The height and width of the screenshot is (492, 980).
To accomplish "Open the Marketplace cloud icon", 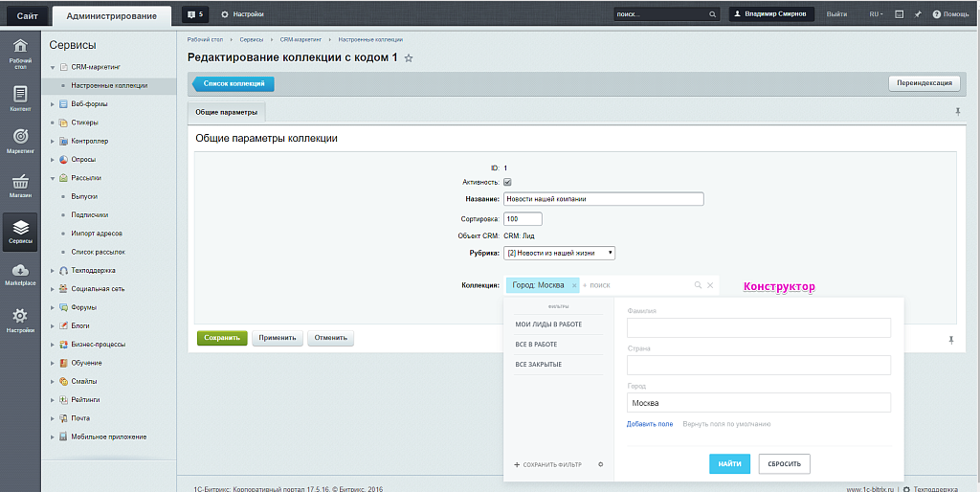I will pos(20,275).
